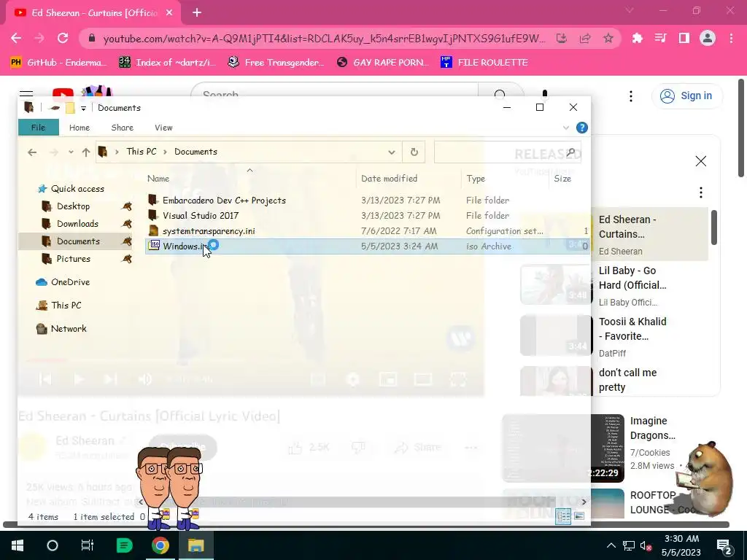Open the File tab in Explorer

[x=38, y=128]
